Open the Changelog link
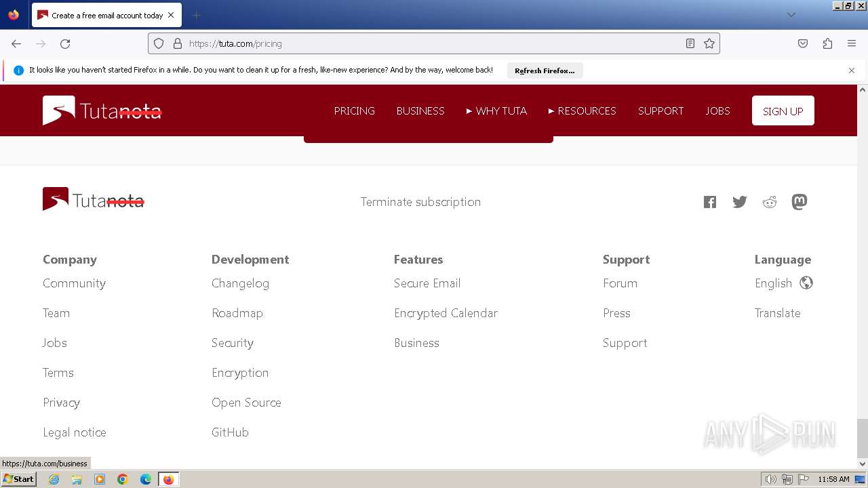Screen dimensions: 868x488 [x=240, y=283]
